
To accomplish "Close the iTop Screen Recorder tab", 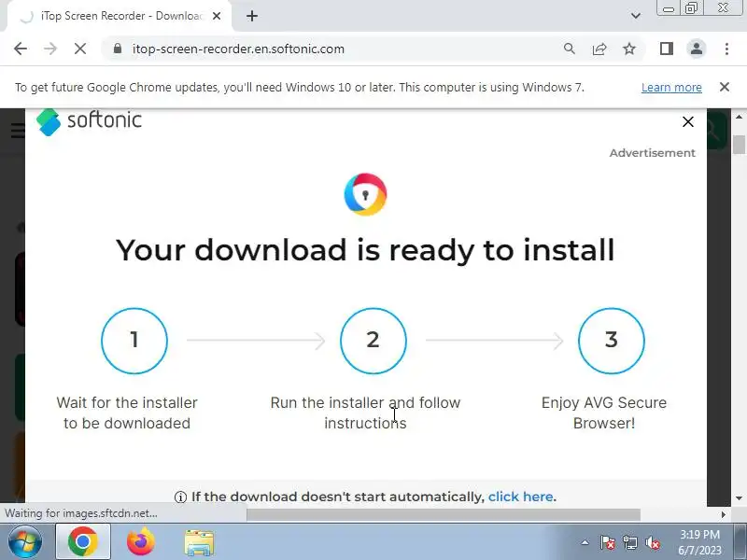I will [217, 16].
